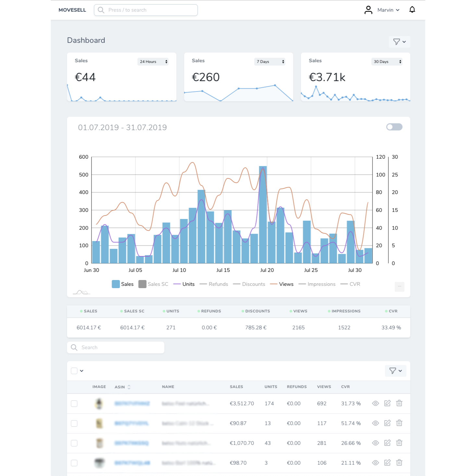This screenshot has height=476, width=476.
Task: Click the magnifier icon in the top search bar
Action: pyautogui.click(x=101, y=10)
